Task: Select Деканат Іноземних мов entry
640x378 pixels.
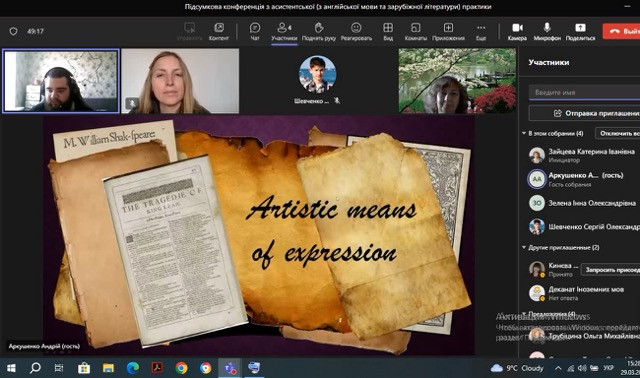Action: [x=584, y=293]
